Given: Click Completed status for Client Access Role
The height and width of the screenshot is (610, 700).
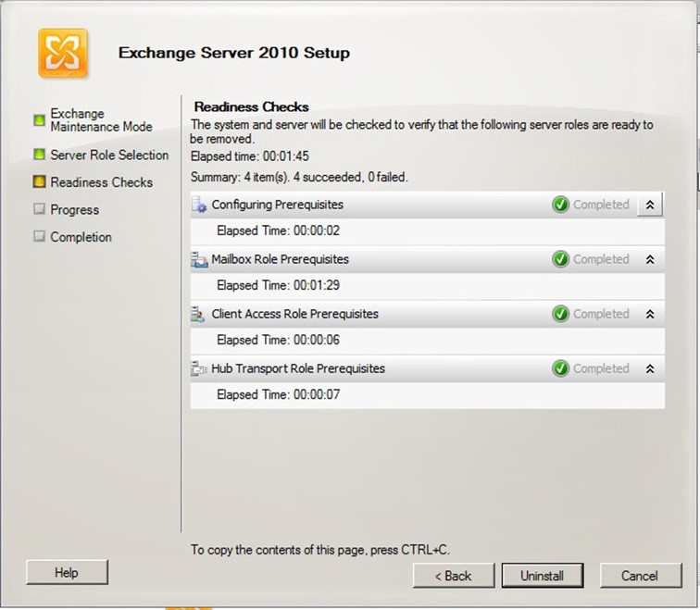Looking at the screenshot, I should [x=601, y=314].
